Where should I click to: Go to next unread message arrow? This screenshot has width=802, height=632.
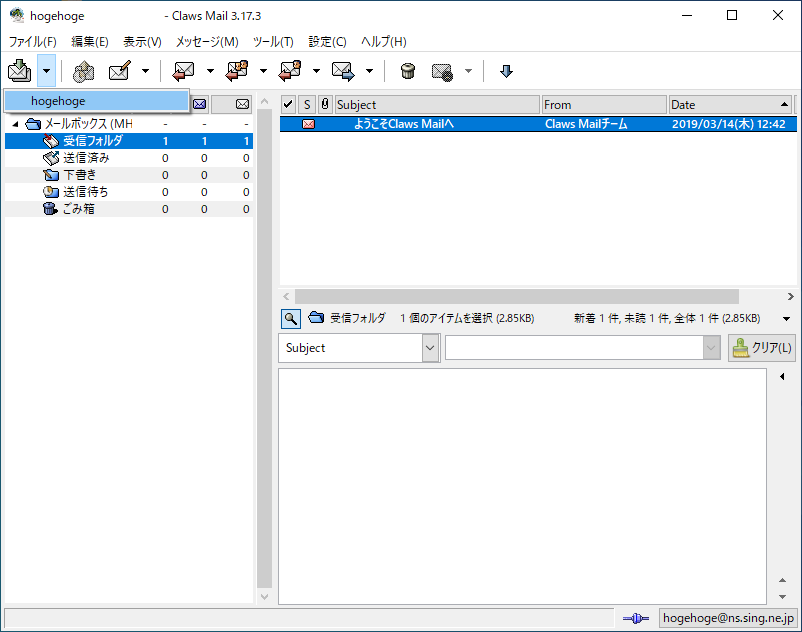pyautogui.click(x=506, y=71)
